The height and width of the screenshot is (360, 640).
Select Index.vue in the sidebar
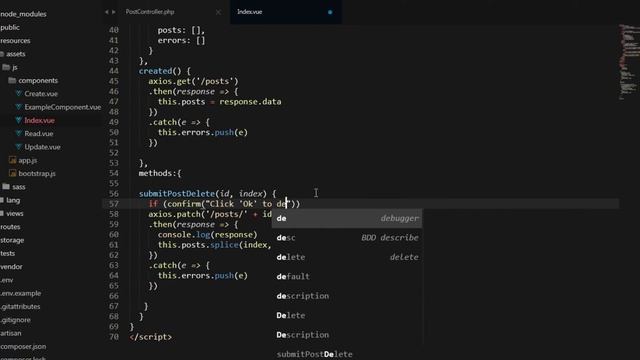pyautogui.click(x=39, y=120)
